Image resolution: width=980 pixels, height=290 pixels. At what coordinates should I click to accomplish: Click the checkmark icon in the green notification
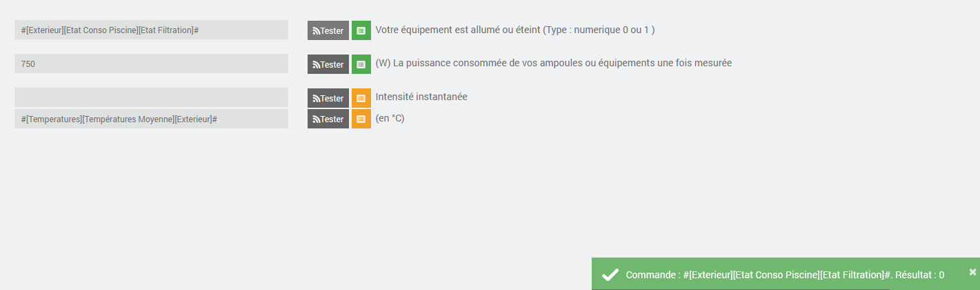click(x=610, y=275)
